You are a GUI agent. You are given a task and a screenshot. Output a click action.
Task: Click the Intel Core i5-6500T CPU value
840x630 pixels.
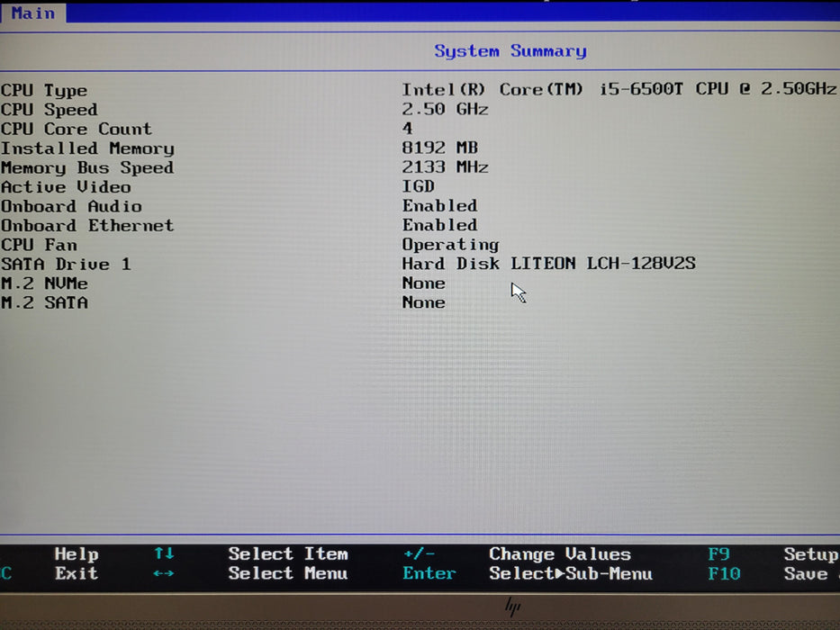pos(619,88)
